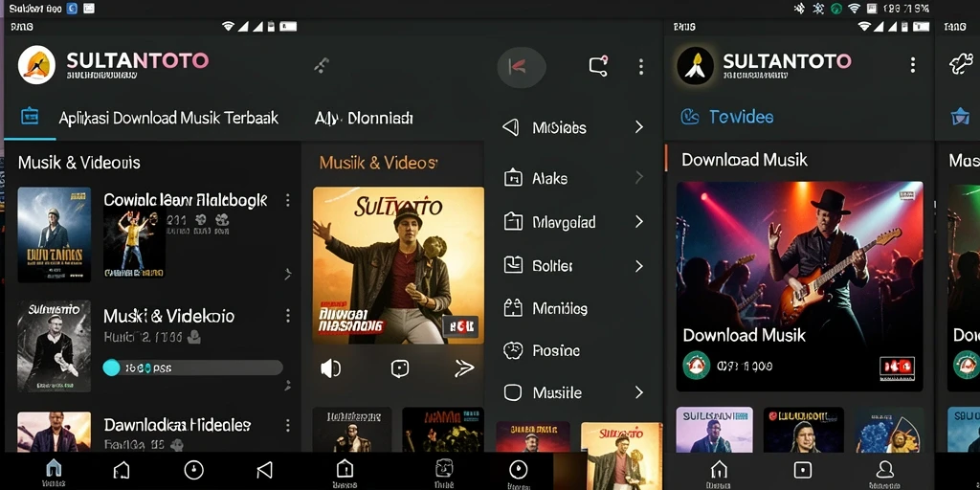Open the Sulinastio black-and-white album cover

[54, 346]
